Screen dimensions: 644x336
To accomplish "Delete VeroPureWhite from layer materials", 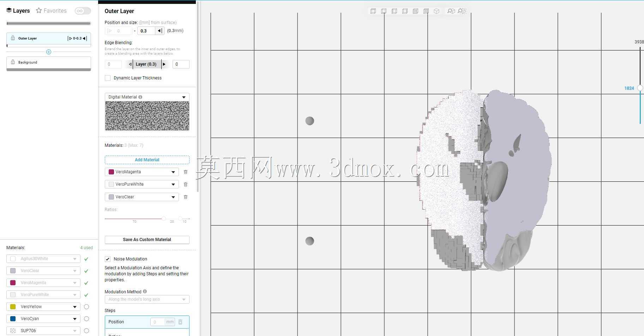I will coord(186,184).
